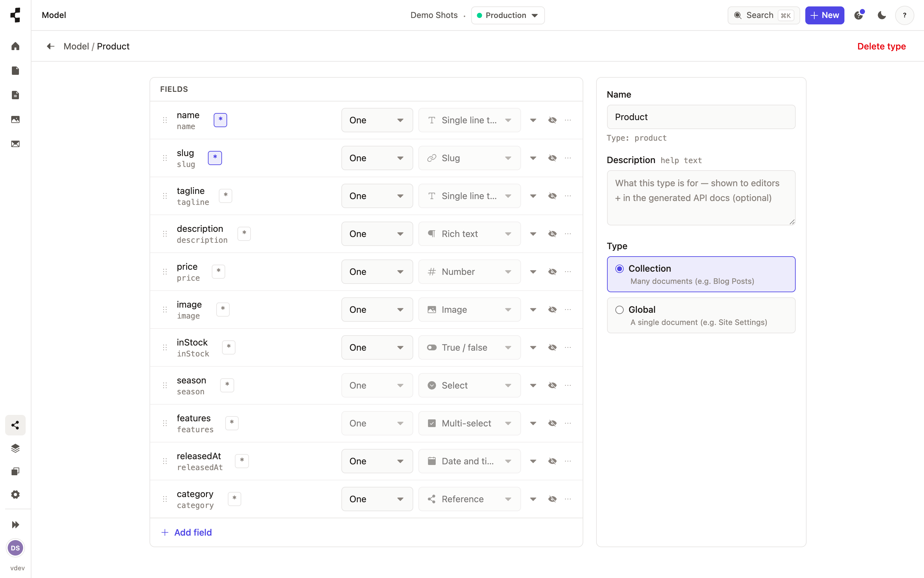Select the Global type radio option
This screenshot has height=578, width=924.
click(x=701, y=315)
